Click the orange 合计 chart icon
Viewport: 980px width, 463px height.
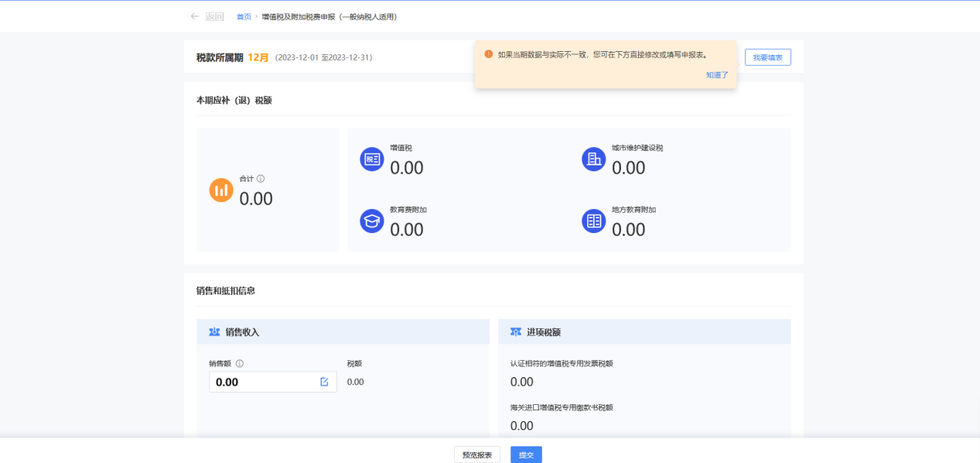pos(221,190)
